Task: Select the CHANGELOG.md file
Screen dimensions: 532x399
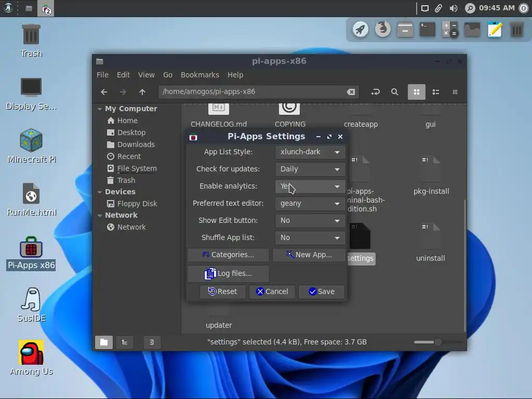Action: tap(219, 115)
